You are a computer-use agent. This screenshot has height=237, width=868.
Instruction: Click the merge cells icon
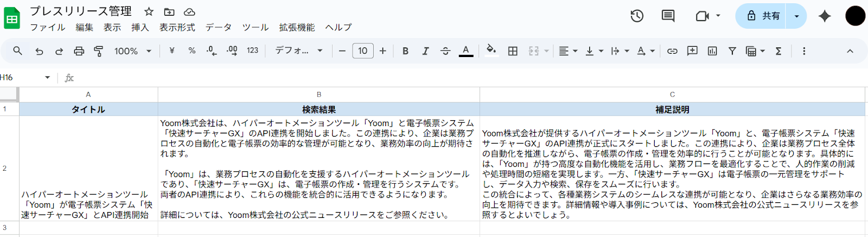[x=534, y=51]
